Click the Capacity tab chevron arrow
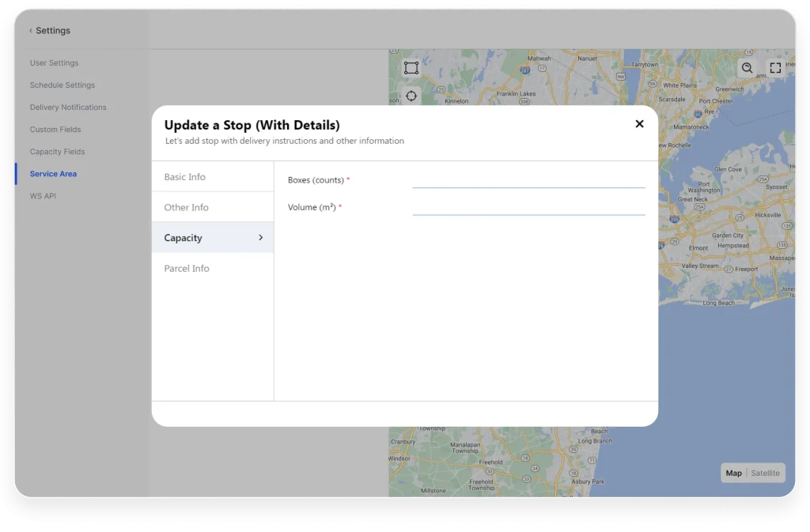 tap(260, 238)
